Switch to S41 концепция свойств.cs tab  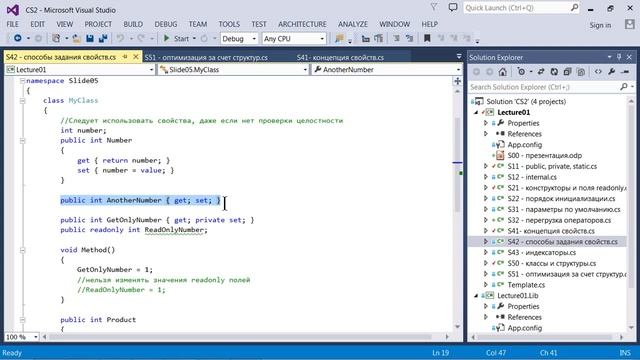[x=340, y=58]
